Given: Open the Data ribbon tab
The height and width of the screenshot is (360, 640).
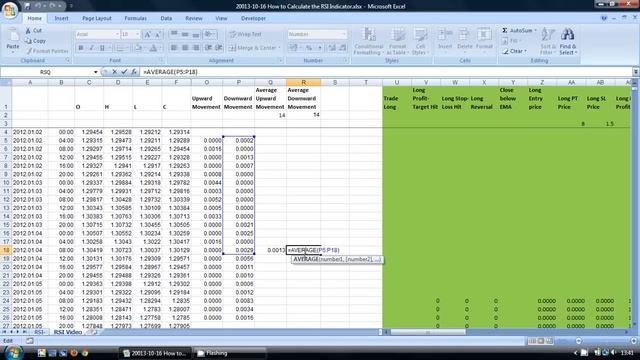Looking at the screenshot, I should 166,18.
